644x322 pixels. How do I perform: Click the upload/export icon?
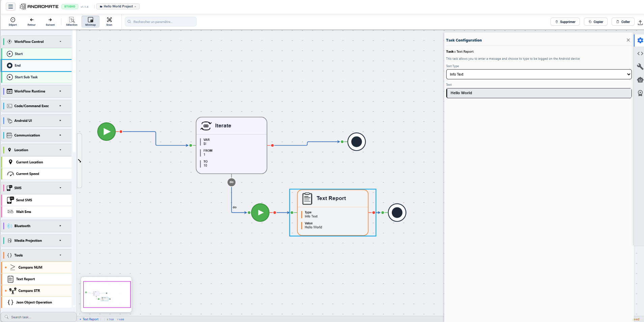pos(640,22)
